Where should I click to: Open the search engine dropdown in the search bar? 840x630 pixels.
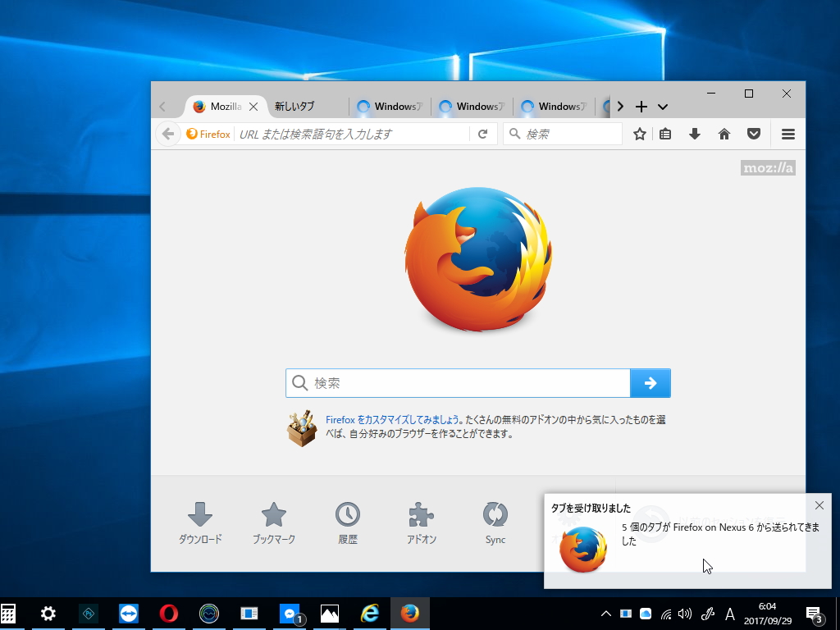point(514,134)
